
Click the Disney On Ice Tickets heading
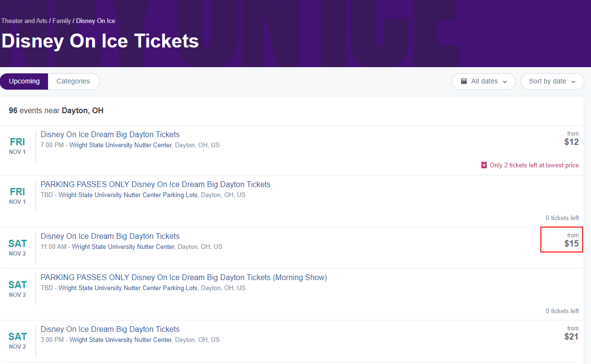[100, 41]
